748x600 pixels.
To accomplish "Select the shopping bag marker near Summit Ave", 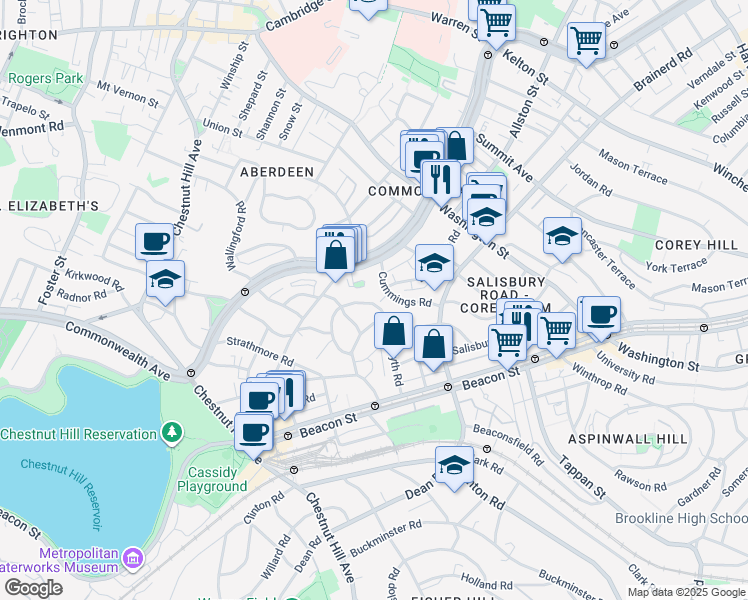I will coord(455,146).
